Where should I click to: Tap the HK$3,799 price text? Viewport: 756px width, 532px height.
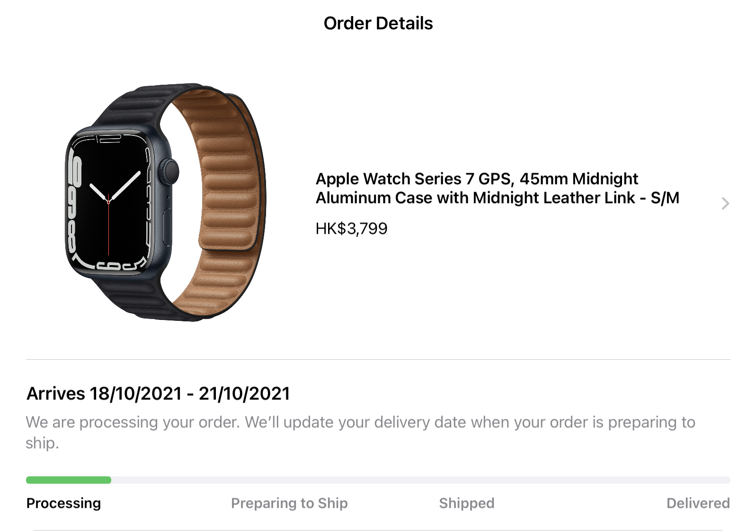pyautogui.click(x=351, y=229)
